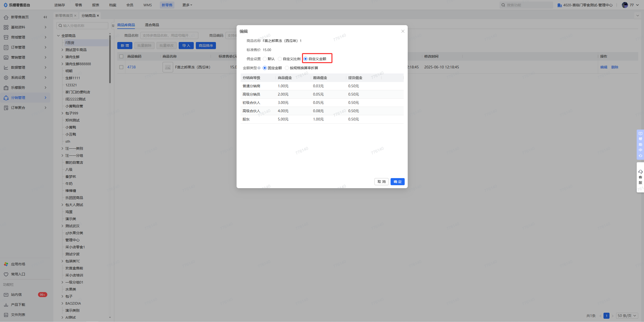Expand the 更多 top menu dropdown

pos(187,5)
